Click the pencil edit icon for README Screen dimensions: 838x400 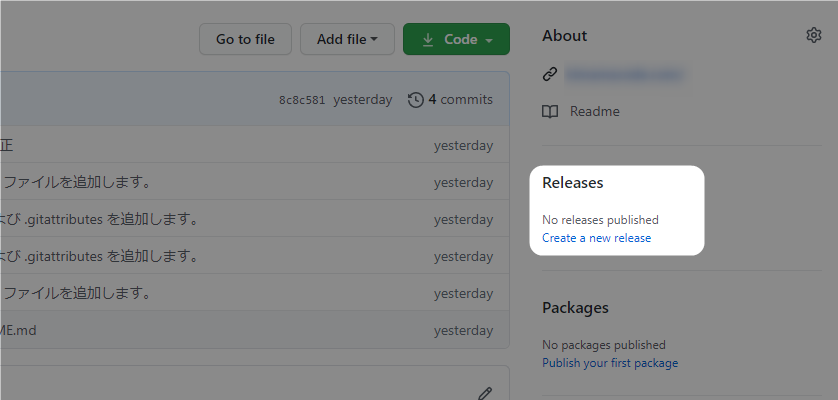click(485, 394)
